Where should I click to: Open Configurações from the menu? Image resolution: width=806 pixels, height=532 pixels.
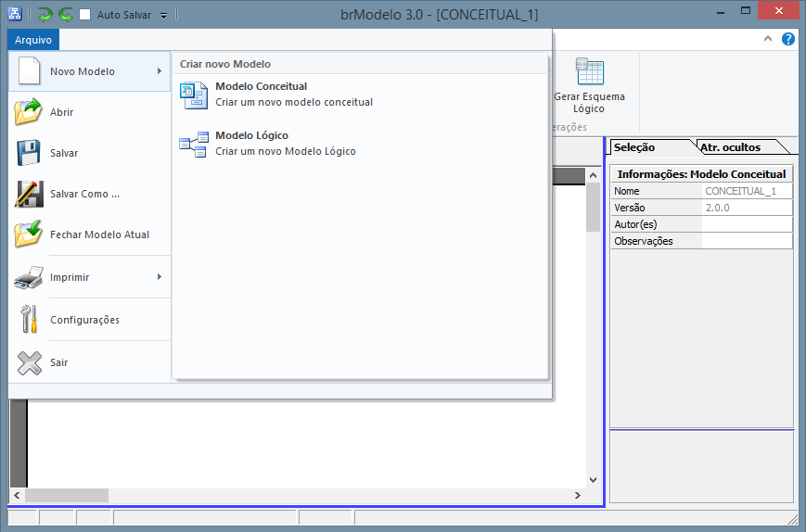[x=89, y=320]
